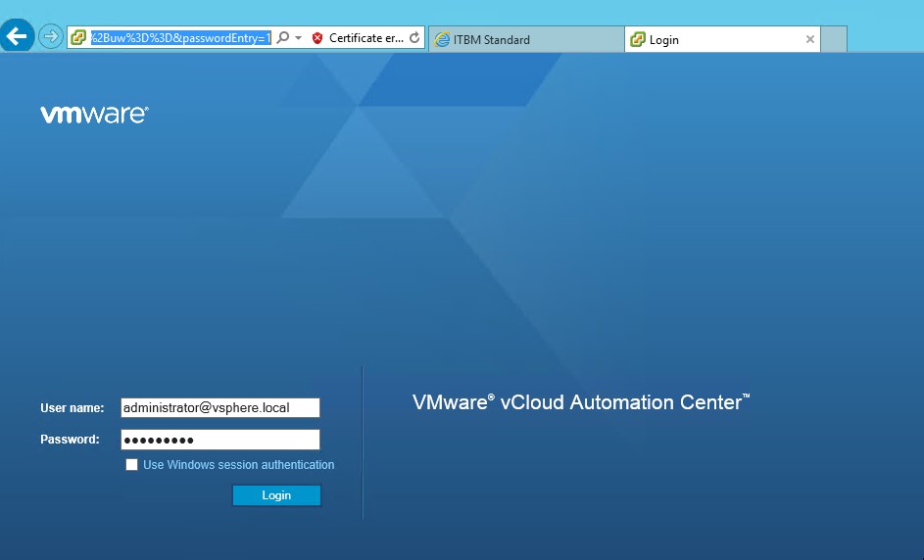Viewport: 924px width, 560px height.
Task: Click the VMware logo
Action: 94,115
